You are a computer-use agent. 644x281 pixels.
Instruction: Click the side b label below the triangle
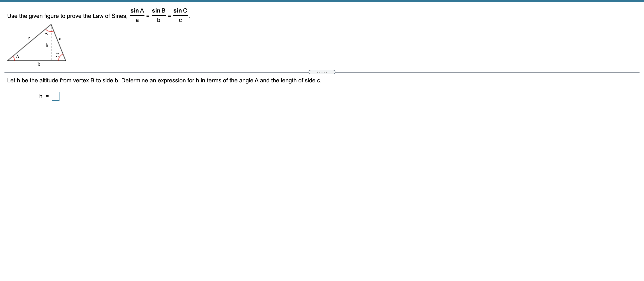tap(39, 64)
